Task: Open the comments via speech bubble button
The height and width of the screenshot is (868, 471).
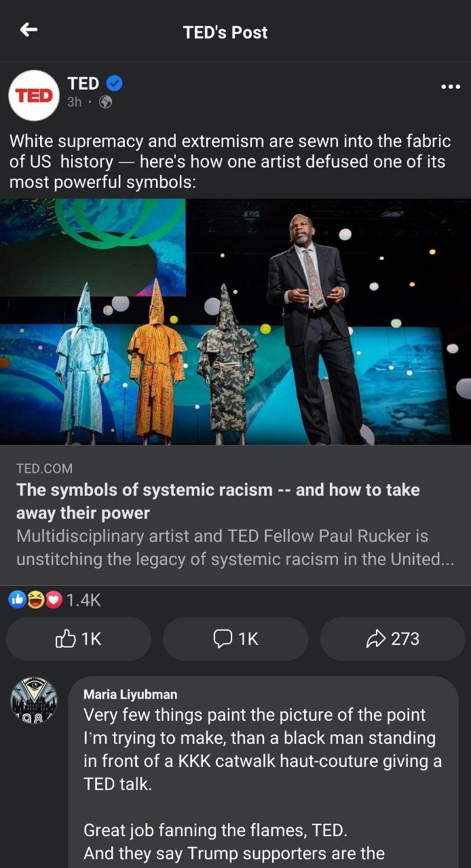Action: tap(235, 639)
